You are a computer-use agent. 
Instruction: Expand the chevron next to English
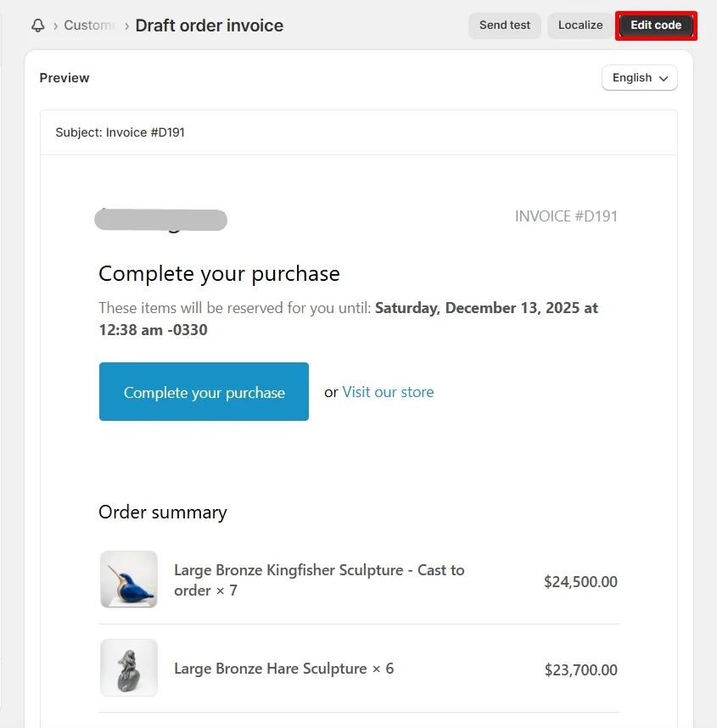[664, 78]
